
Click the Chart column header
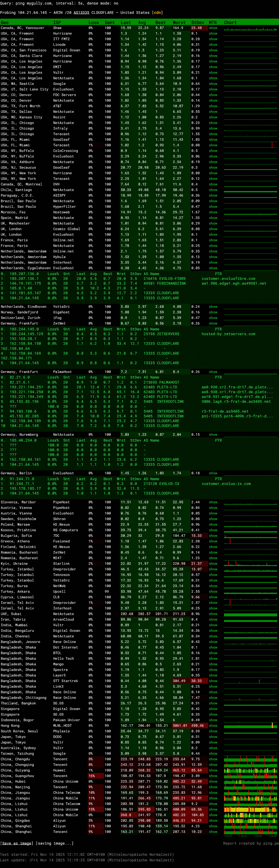230,23
